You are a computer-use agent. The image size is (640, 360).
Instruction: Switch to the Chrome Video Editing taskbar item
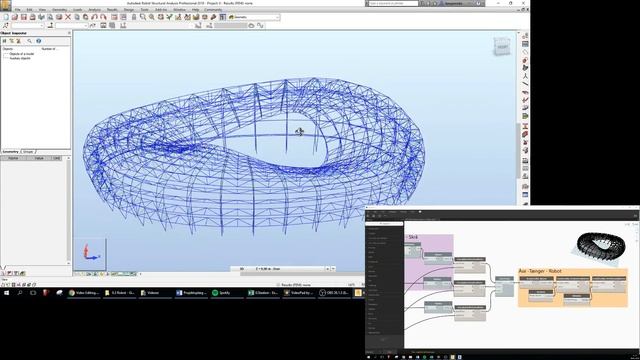click(83, 293)
